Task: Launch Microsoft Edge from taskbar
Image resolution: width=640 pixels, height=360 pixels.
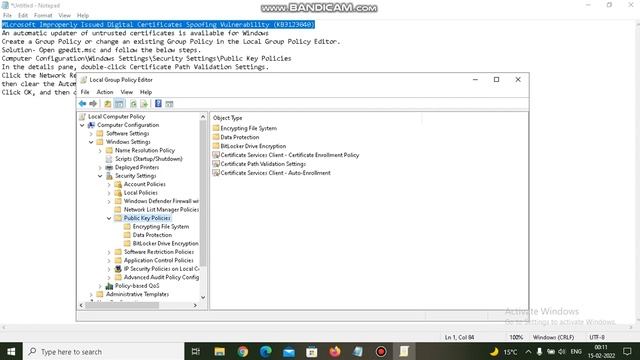Action: tap(266, 351)
